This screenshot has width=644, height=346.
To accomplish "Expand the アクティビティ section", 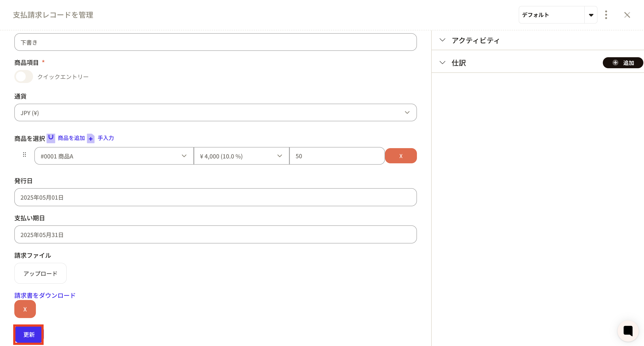I will [442, 40].
